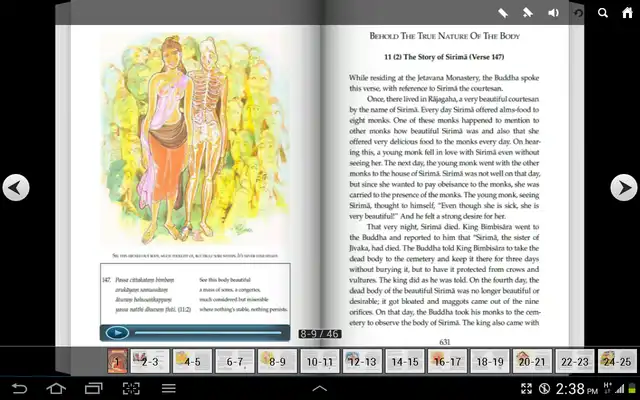Tap the verse 147 text box
The width and height of the screenshot is (640, 400).
point(195,294)
